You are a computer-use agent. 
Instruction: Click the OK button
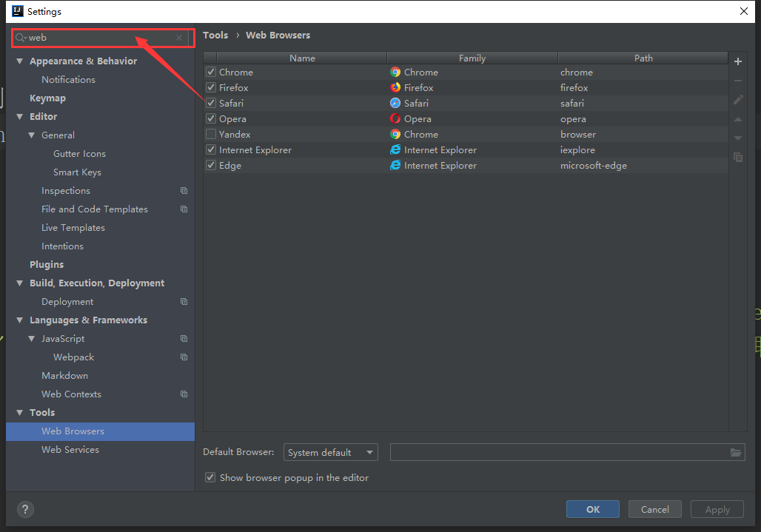[593, 509]
